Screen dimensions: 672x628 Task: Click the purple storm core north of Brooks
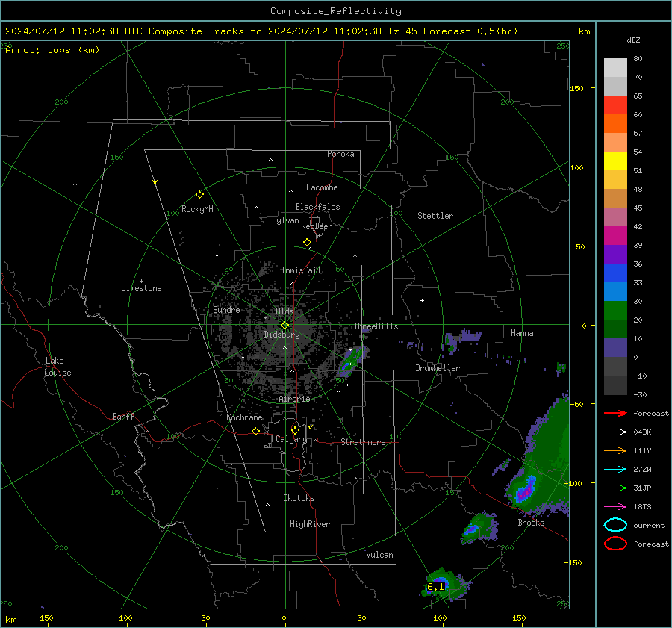526,488
